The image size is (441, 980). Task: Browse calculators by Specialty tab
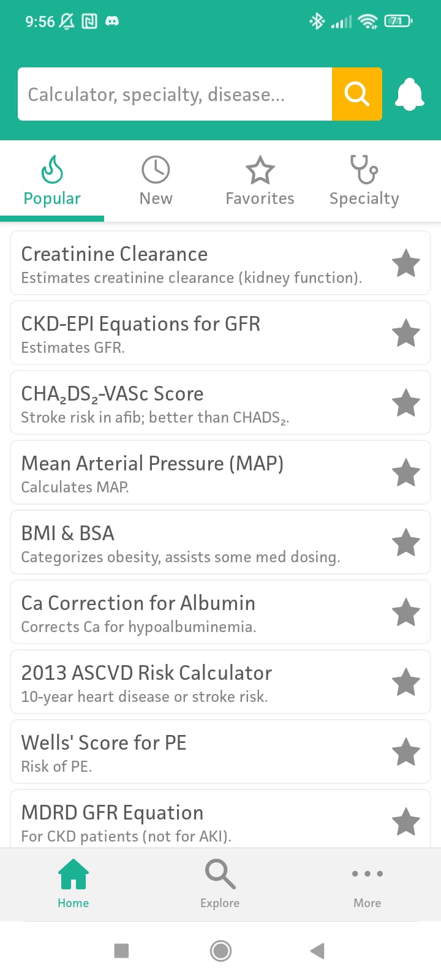pyautogui.click(x=364, y=181)
